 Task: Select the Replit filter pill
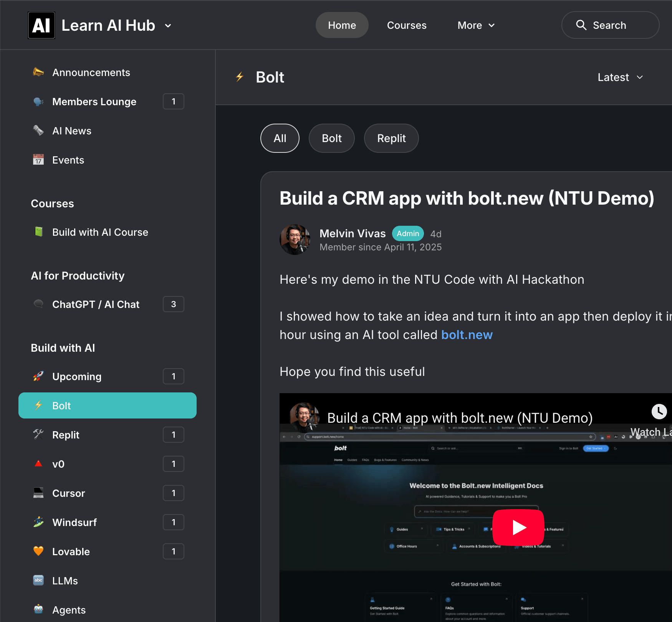[391, 138]
